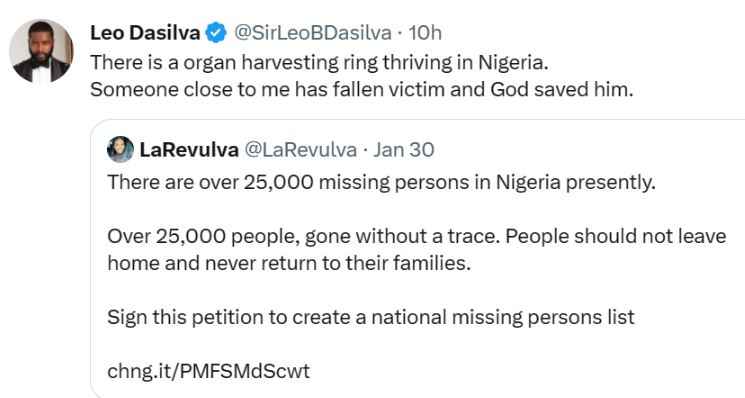Click the LaRevulva display name
Image resolution: width=745 pixels, height=398 pixels.
[189, 150]
